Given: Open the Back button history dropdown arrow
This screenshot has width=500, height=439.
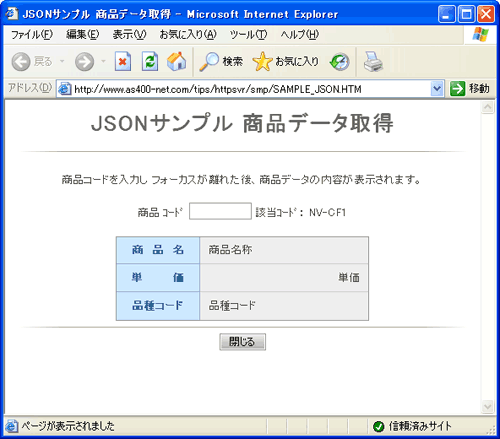Looking at the screenshot, I should [62, 62].
